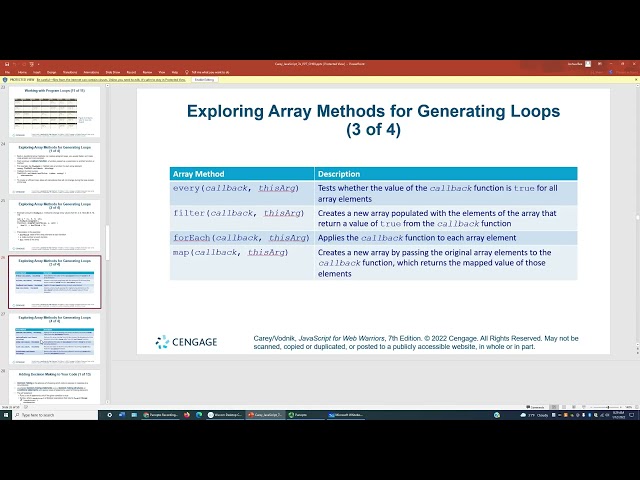Click the weather Cloudy widget in the taskbar
This screenshot has height=480, width=640.
(x=534, y=415)
